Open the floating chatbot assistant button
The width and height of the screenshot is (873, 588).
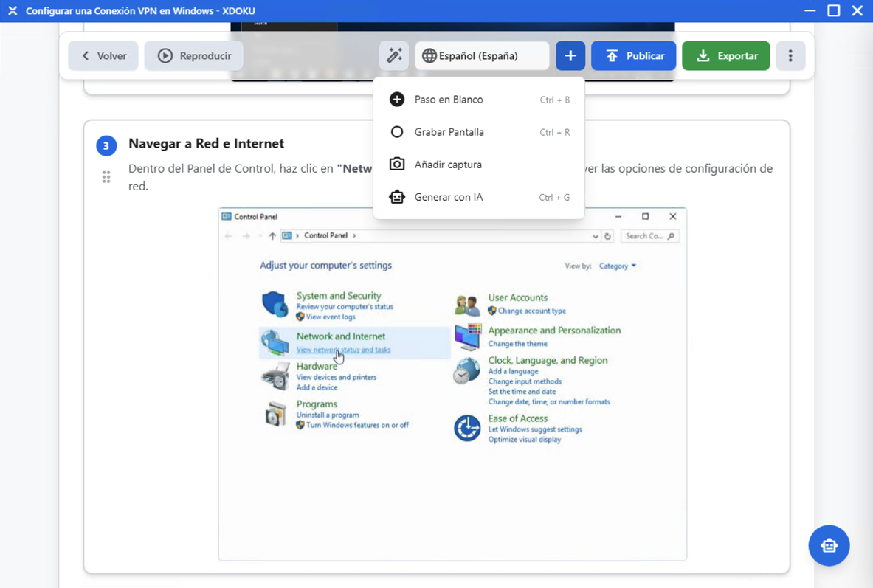tap(829, 545)
